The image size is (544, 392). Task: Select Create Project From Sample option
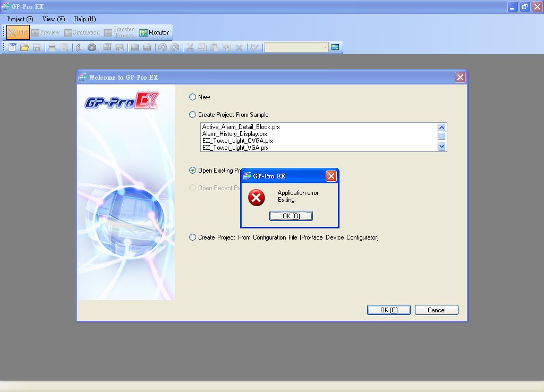pyautogui.click(x=193, y=115)
